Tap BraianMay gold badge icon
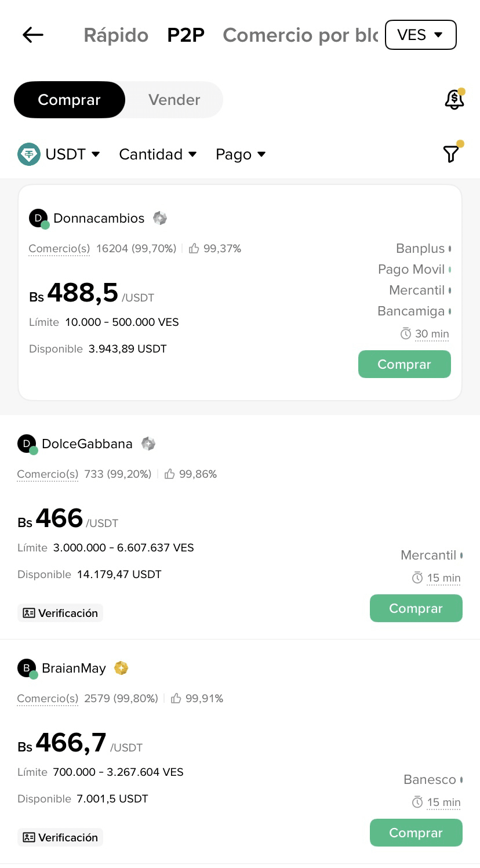Image resolution: width=480 pixels, height=868 pixels. tap(121, 668)
